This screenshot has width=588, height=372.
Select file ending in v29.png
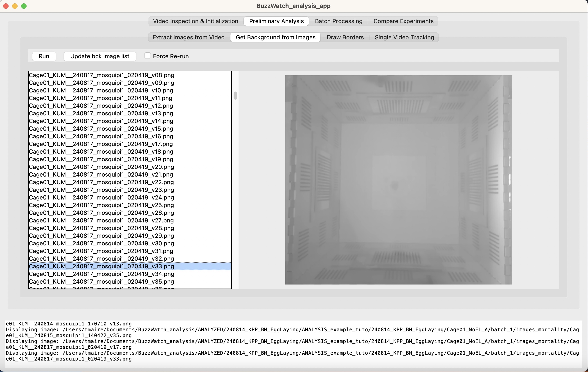[130, 236]
